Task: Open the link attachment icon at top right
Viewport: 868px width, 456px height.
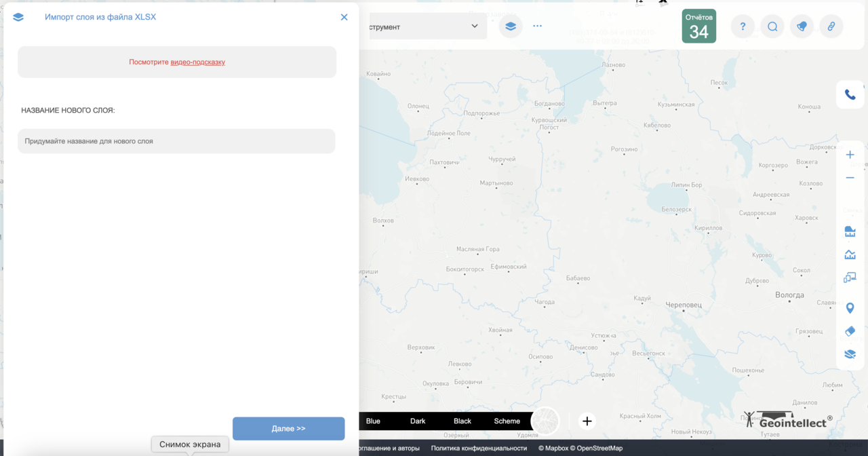Action: pos(831,26)
